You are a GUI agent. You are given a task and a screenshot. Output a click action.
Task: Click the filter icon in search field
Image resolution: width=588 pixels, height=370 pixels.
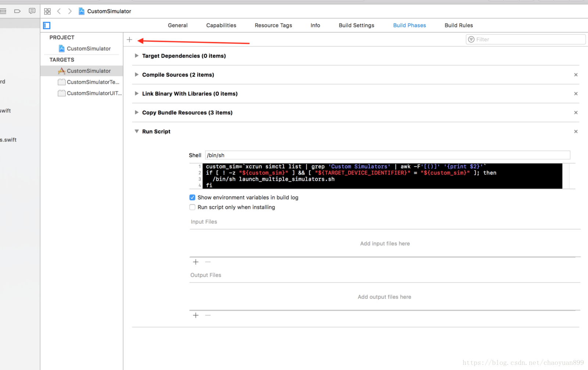pyautogui.click(x=471, y=40)
